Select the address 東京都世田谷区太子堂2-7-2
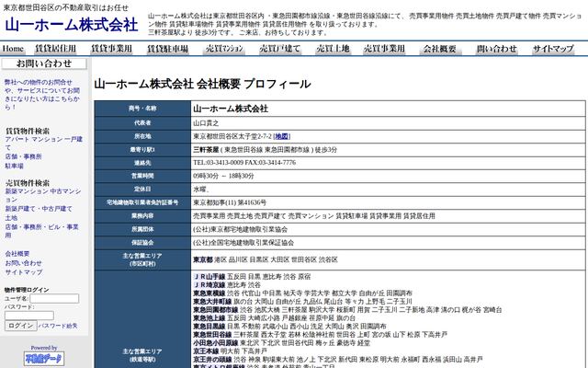 (x=232, y=136)
